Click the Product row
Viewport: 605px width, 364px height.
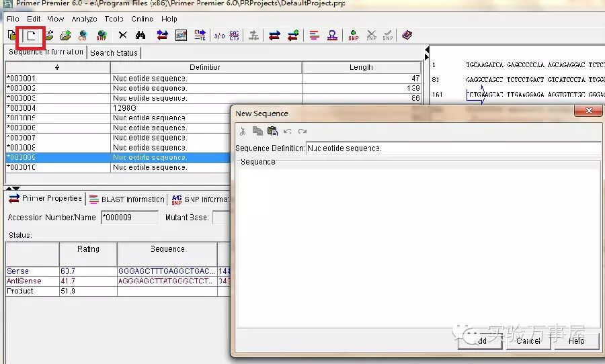click(x=118, y=291)
